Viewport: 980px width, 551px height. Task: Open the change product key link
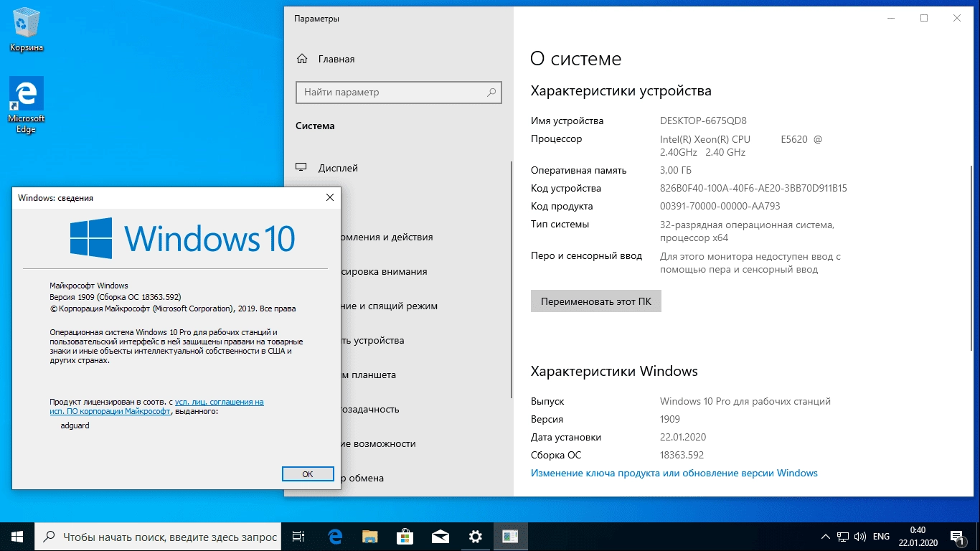click(674, 473)
